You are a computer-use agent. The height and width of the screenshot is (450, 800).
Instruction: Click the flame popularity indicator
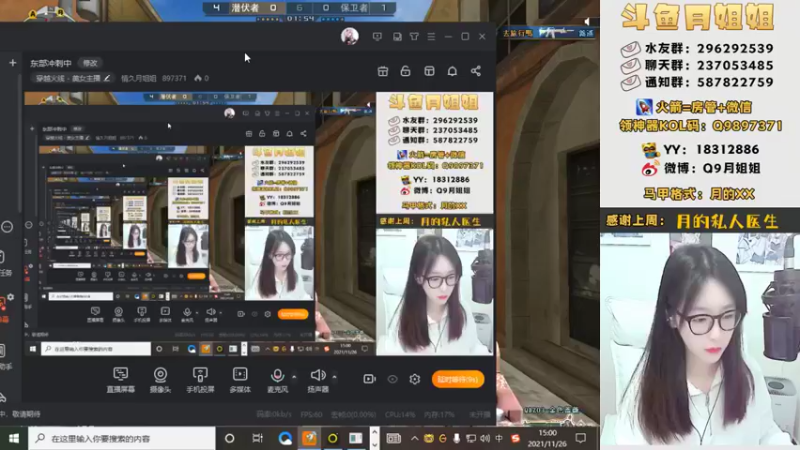coord(202,79)
